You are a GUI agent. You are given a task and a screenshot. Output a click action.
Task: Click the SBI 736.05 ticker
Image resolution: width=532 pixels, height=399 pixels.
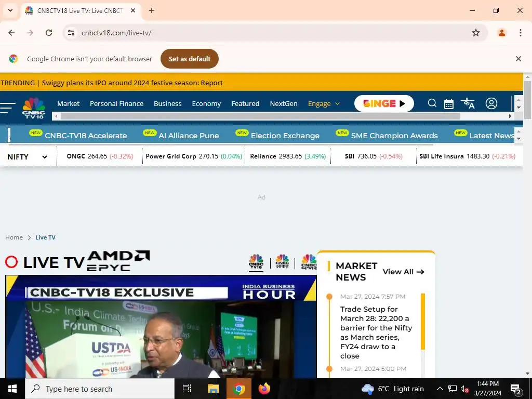[x=374, y=156]
